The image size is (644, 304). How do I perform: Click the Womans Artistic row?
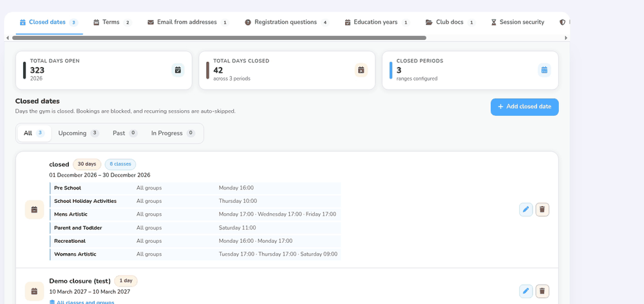point(195,254)
